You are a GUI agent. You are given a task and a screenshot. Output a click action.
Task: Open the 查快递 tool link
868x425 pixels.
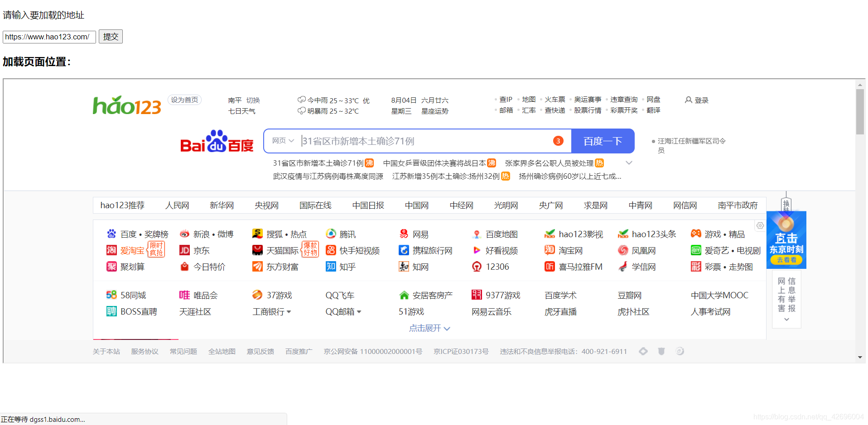click(x=555, y=110)
